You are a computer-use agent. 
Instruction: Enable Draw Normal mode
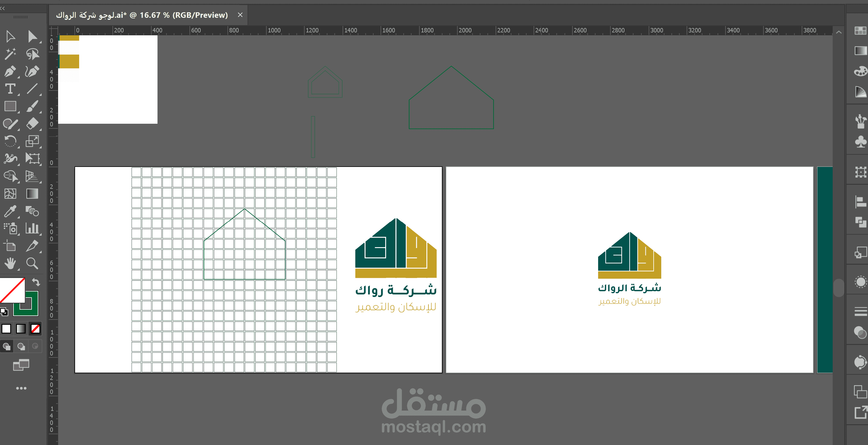6,346
